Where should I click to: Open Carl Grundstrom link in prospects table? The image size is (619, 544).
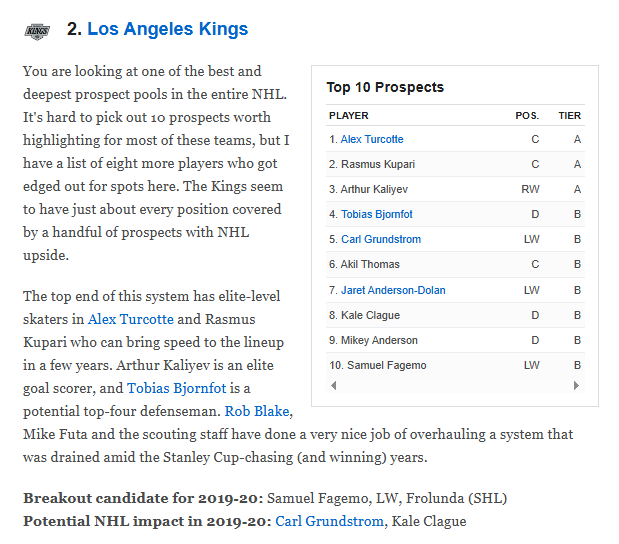(381, 240)
